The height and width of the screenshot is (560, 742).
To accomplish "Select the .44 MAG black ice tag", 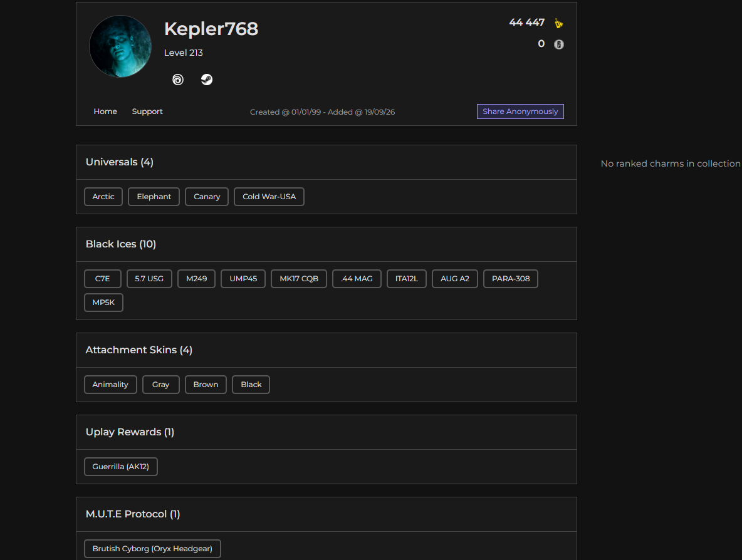I will (357, 279).
